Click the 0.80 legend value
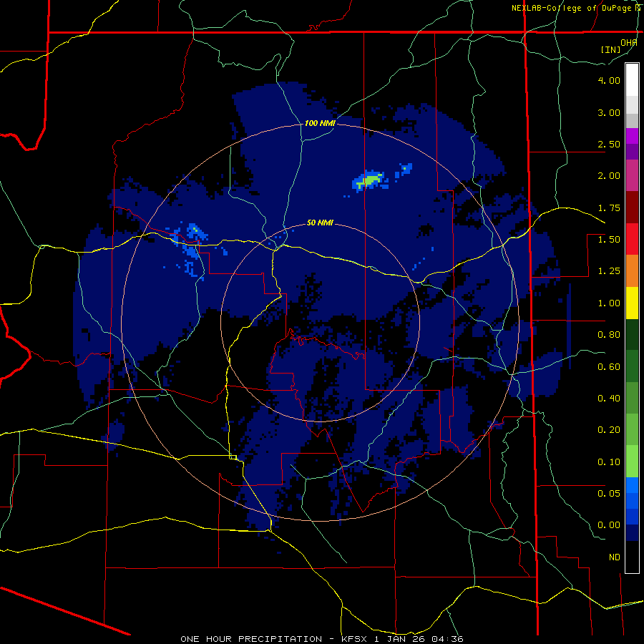 [609, 335]
